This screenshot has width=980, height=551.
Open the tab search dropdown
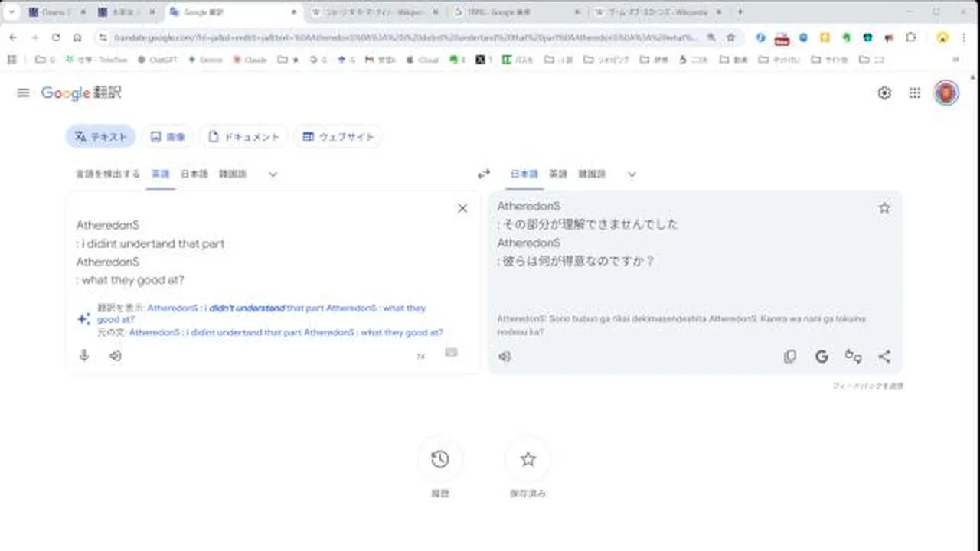11,12
